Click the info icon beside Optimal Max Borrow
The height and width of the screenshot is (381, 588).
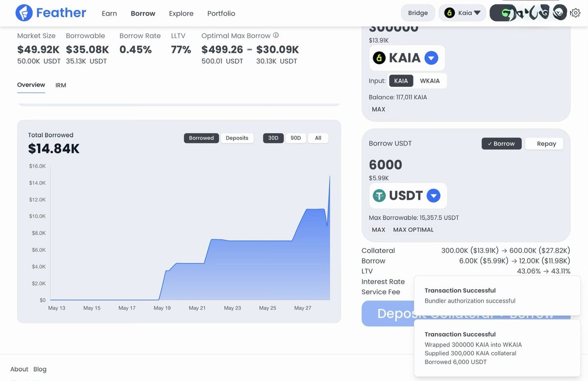276,35
